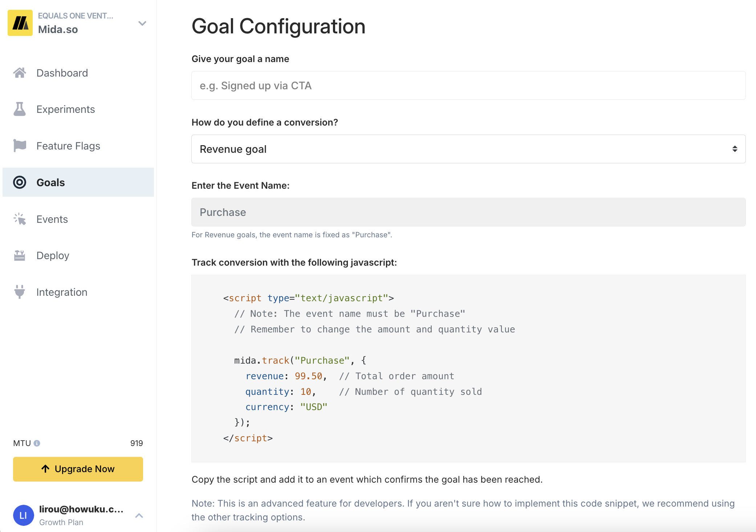
Task: Click the lirou@howuku account email label
Action: pyautogui.click(x=81, y=509)
